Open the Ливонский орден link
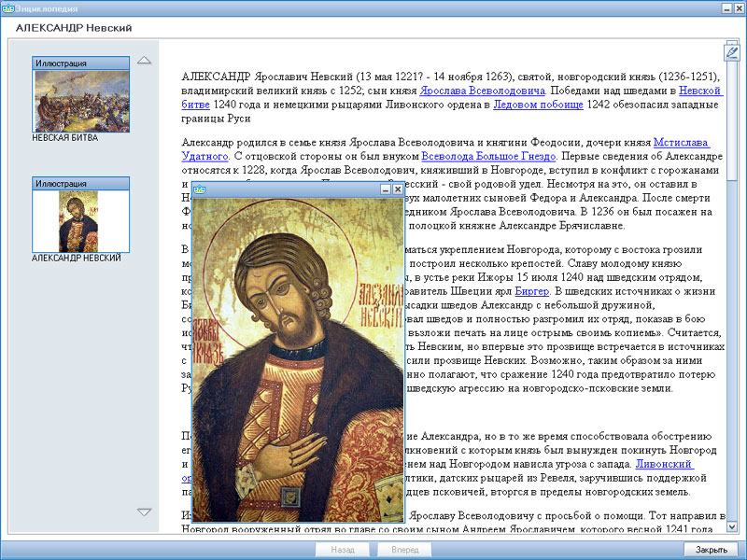This screenshot has height=560, width=747. click(665, 464)
